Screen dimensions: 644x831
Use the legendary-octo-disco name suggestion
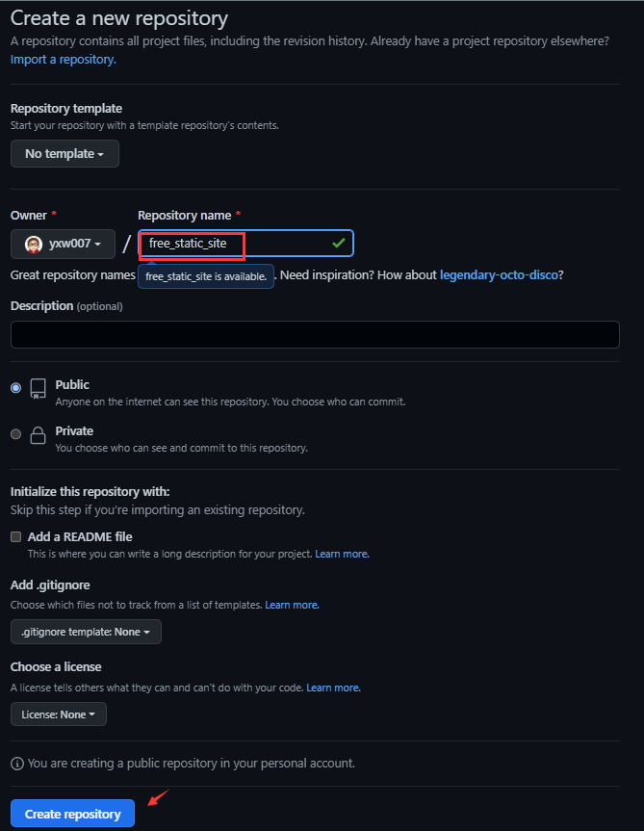[499, 275]
